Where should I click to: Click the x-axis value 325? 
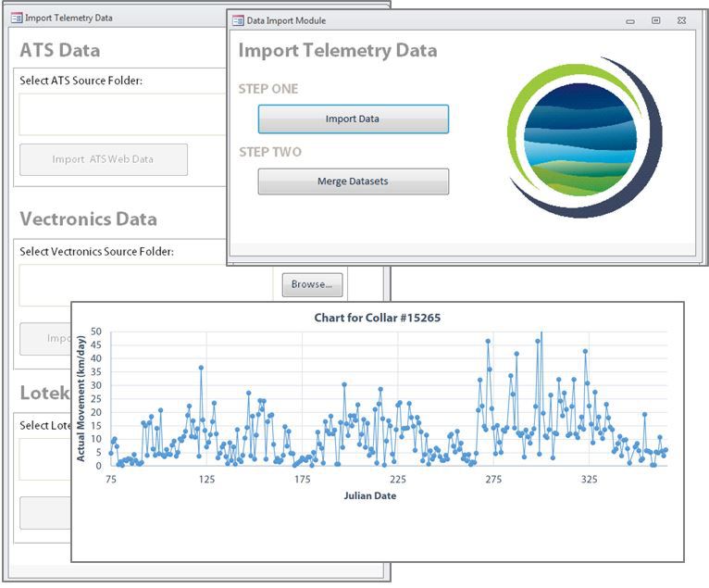(x=589, y=480)
